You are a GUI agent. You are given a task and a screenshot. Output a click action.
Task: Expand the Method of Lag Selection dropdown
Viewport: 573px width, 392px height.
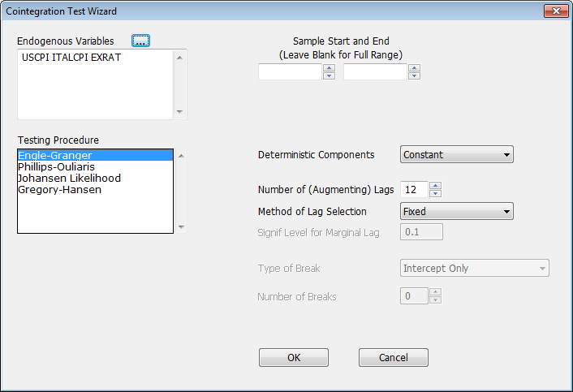point(457,212)
